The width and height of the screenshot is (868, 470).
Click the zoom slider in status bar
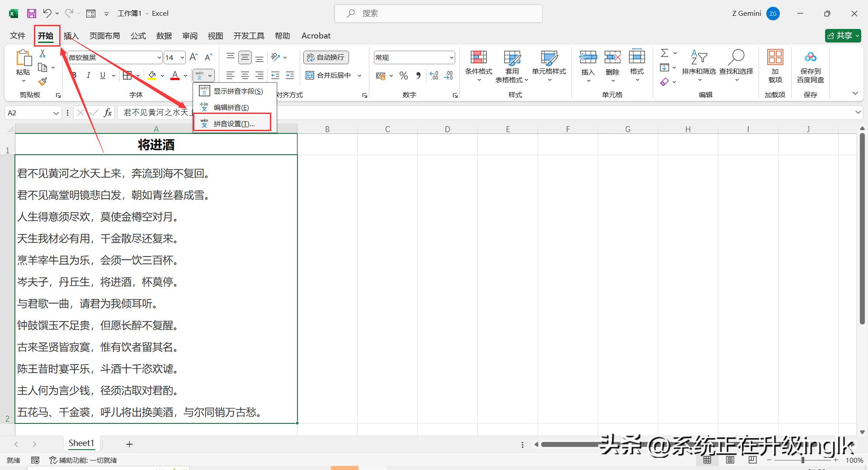point(803,460)
